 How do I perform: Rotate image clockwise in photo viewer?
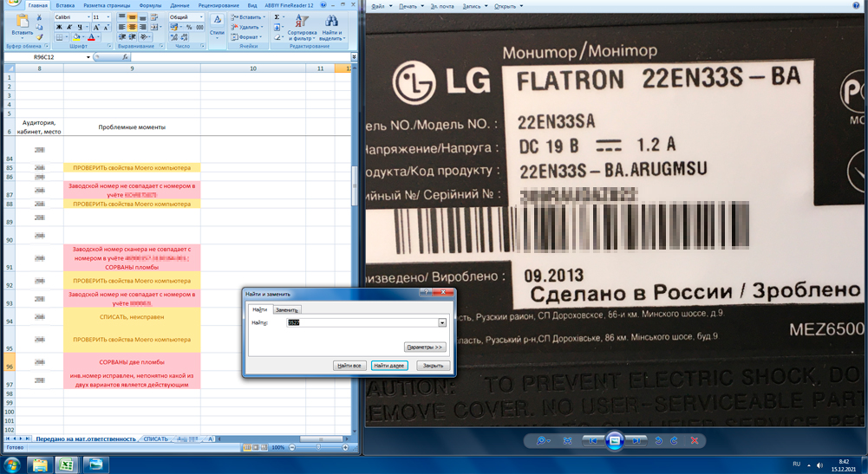[674, 441]
